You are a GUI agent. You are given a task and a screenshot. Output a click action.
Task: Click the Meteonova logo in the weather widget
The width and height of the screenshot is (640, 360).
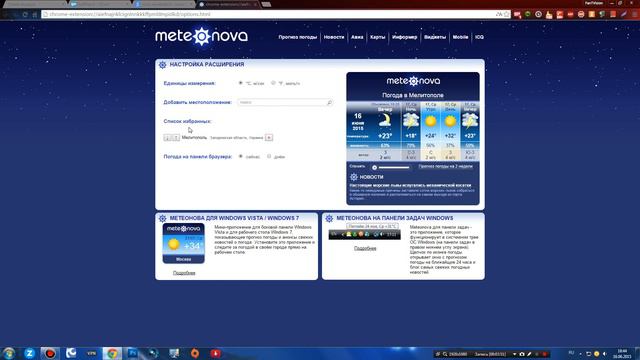coord(413,81)
